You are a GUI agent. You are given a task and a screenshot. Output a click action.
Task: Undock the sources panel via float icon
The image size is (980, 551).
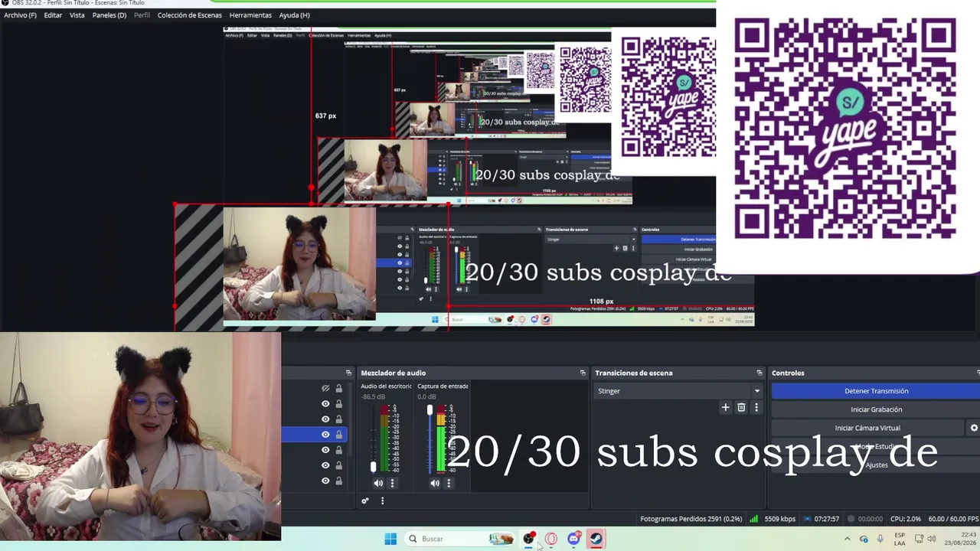tap(348, 373)
